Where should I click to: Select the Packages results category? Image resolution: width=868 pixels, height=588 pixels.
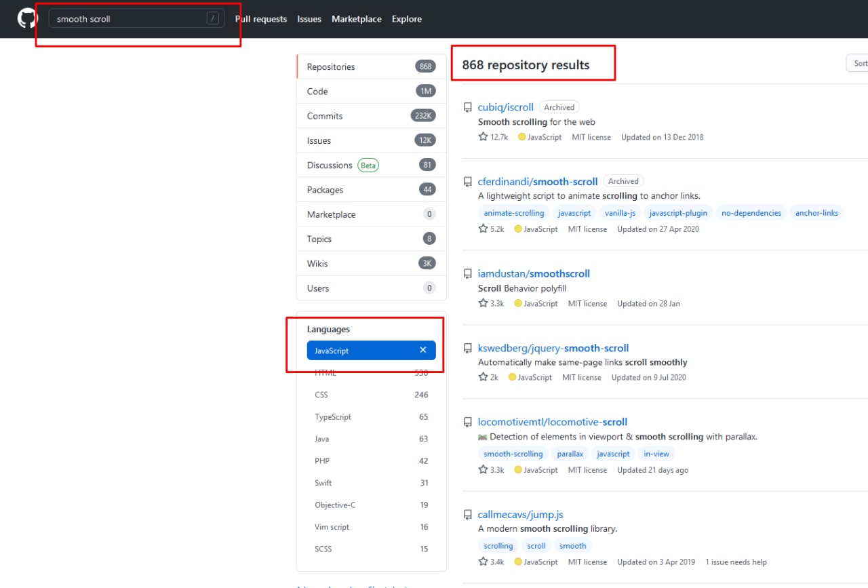[372, 190]
